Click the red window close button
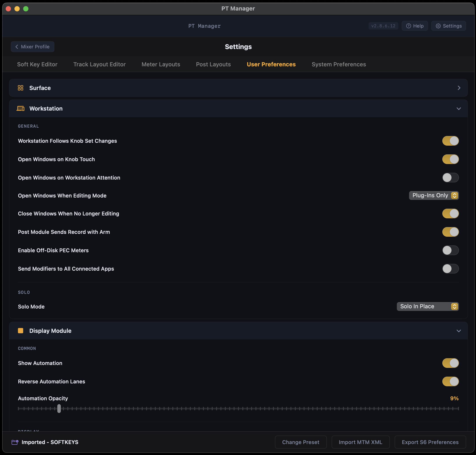 point(8,9)
